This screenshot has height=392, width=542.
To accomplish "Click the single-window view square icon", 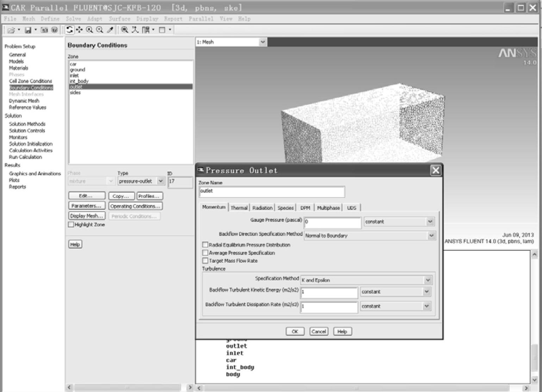I will click(162, 30).
